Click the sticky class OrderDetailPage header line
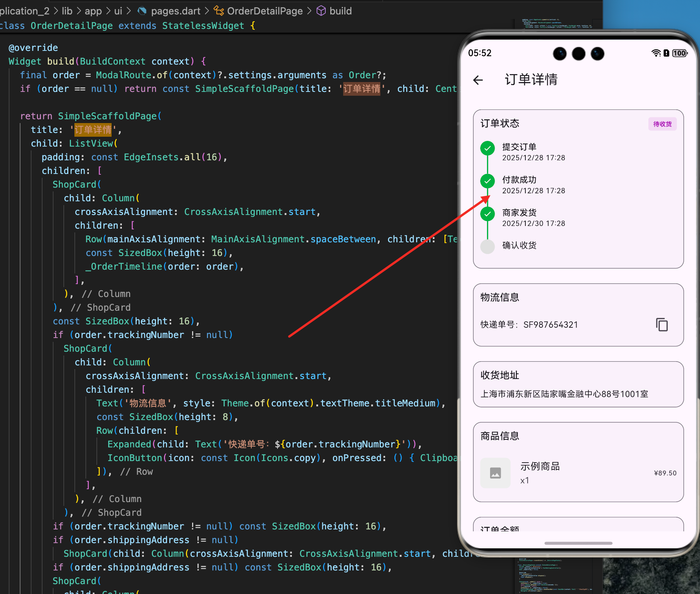The image size is (700, 594). point(128,26)
